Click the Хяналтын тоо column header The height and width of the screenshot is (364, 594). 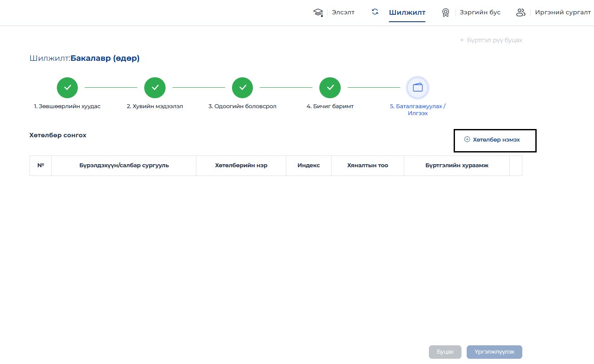(x=368, y=165)
